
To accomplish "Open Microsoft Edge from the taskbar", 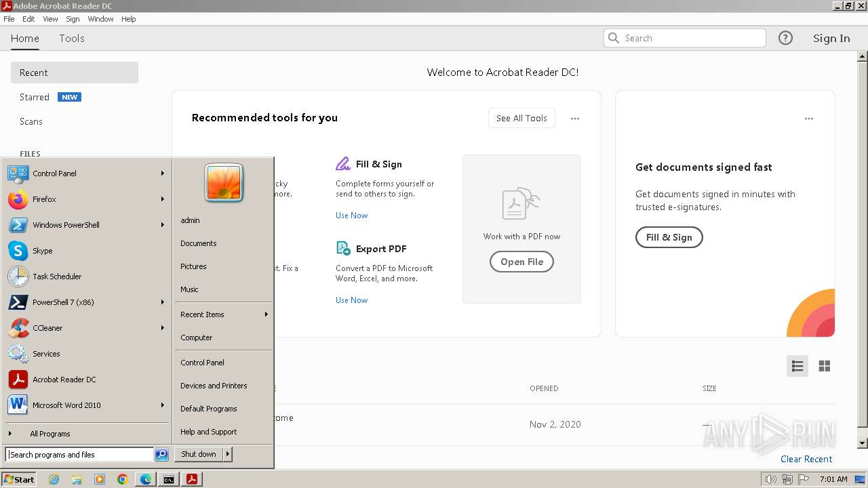I will [145, 479].
